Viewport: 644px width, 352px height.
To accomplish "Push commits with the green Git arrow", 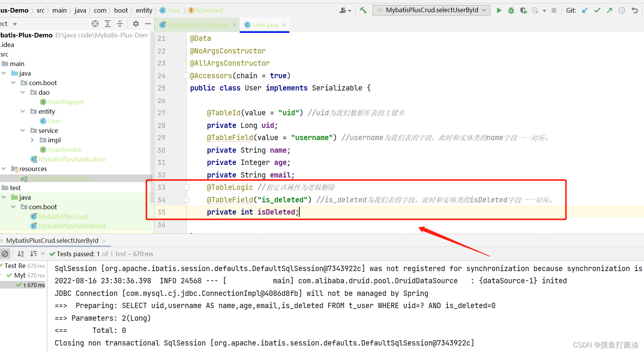I will coord(609,10).
